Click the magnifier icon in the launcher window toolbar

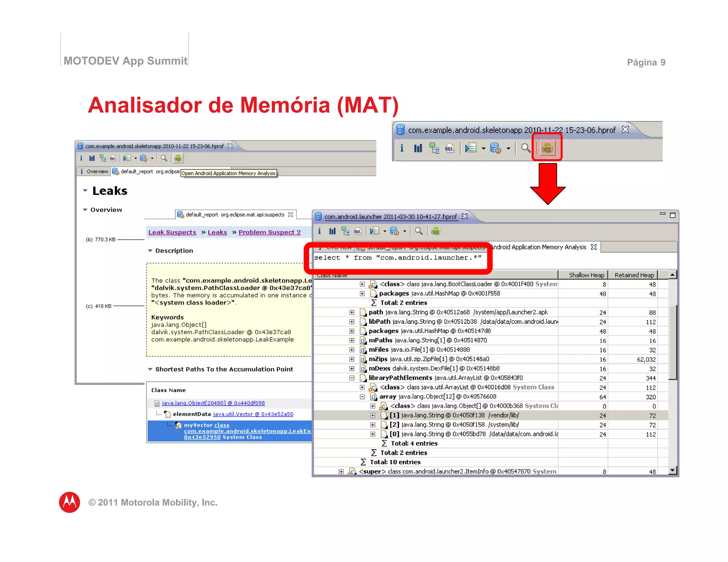[419, 231]
